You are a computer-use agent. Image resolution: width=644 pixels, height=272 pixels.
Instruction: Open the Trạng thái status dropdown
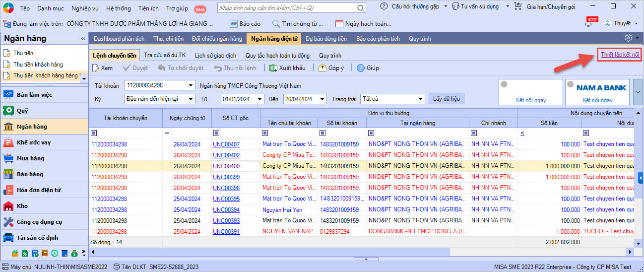pyautogui.click(x=421, y=99)
